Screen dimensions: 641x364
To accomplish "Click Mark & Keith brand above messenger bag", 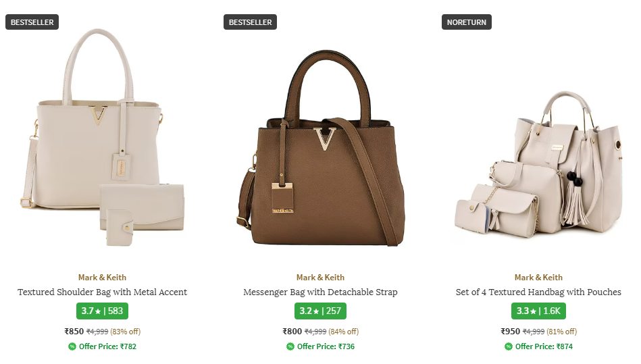I will click(320, 278).
